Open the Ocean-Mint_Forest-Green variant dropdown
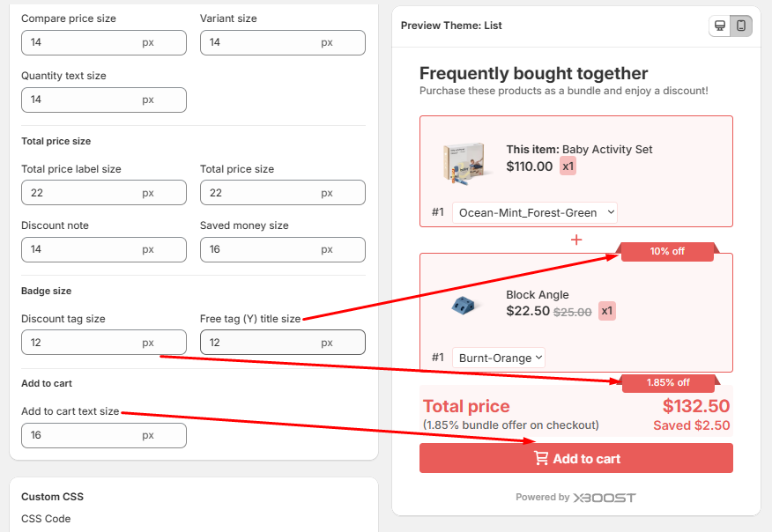 535,212
